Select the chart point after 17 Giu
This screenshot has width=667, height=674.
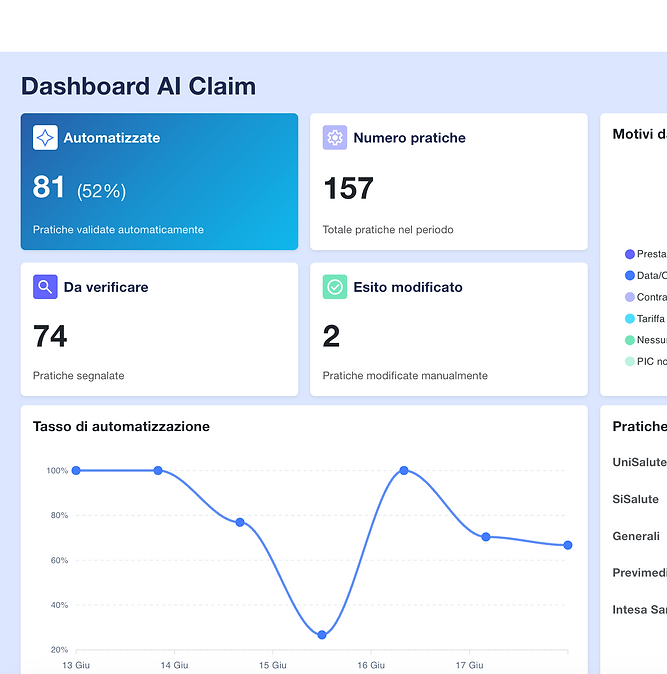coord(486,536)
